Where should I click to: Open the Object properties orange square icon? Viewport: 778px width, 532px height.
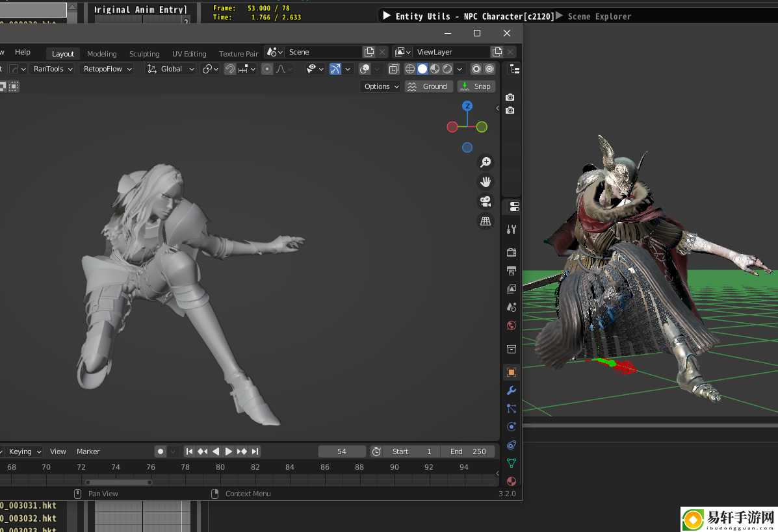pyautogui.click(x=512, y=372)
